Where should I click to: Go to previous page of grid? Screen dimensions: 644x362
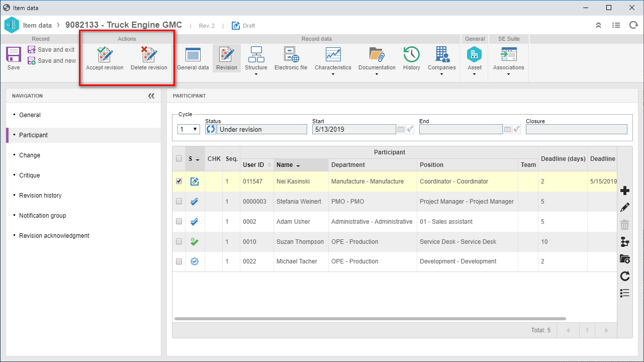point(568,330)
